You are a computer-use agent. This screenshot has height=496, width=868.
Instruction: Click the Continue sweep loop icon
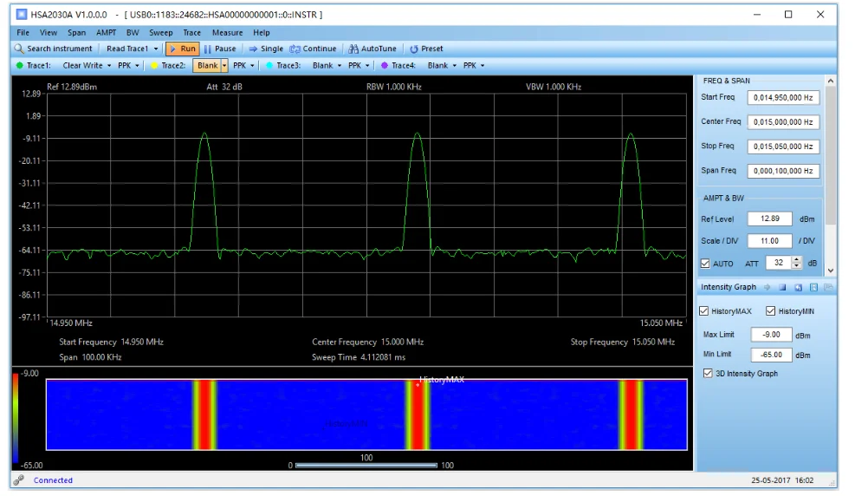(x=295, y=49)
